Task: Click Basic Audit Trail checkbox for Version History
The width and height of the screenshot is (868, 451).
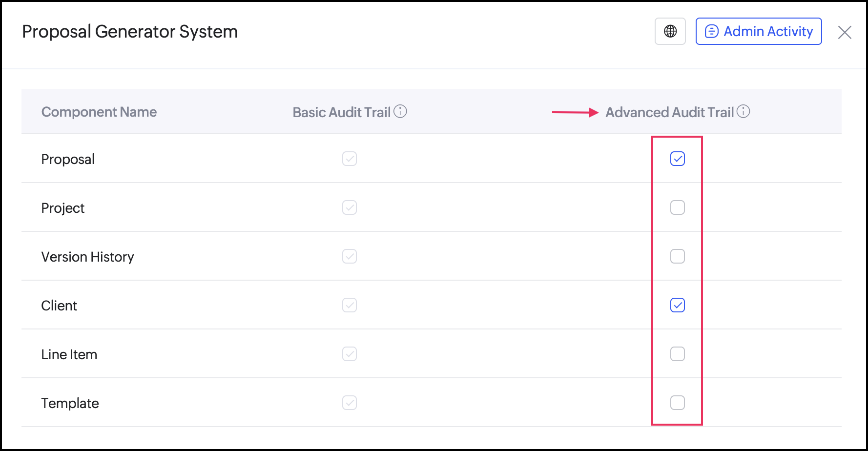Action: (x=350, y=256)
